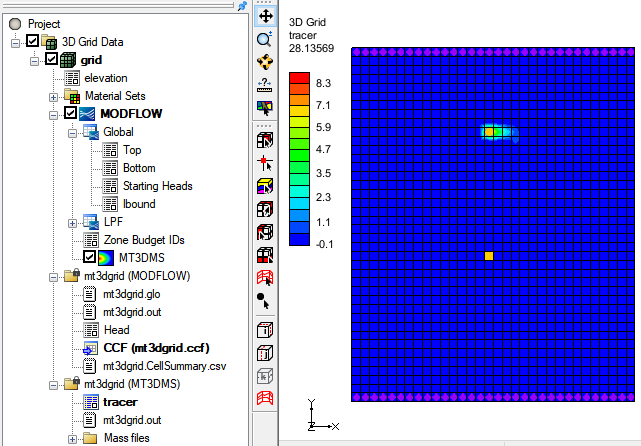Collapse the grid tree node

click(34, 61)
